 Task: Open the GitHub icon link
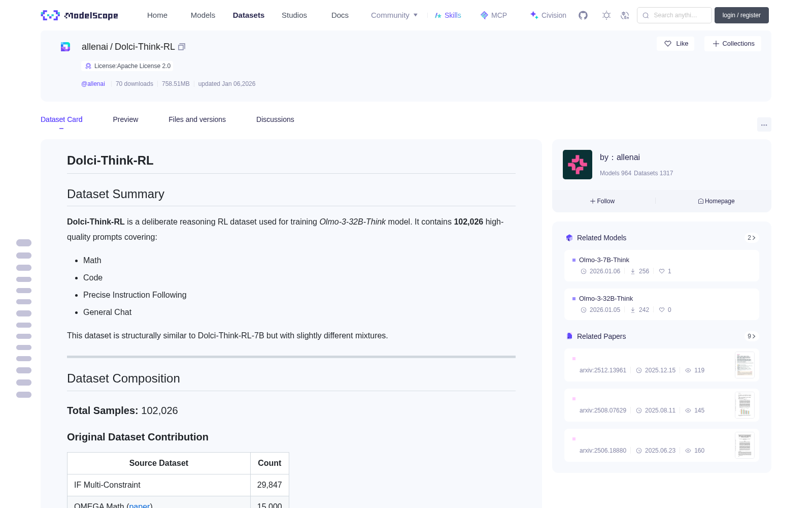pos(583,15)
